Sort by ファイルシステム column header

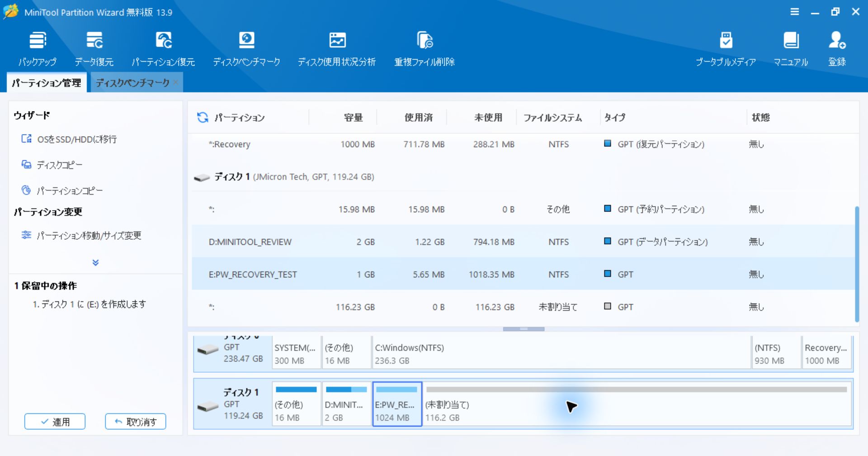(x=553, y=118)
